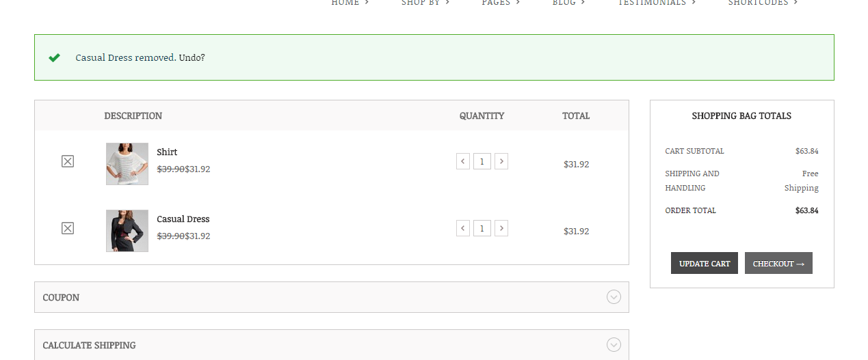This screenshot has width=868, height=360.
Task: Open the Casual Dress product link
Action: 183,219
